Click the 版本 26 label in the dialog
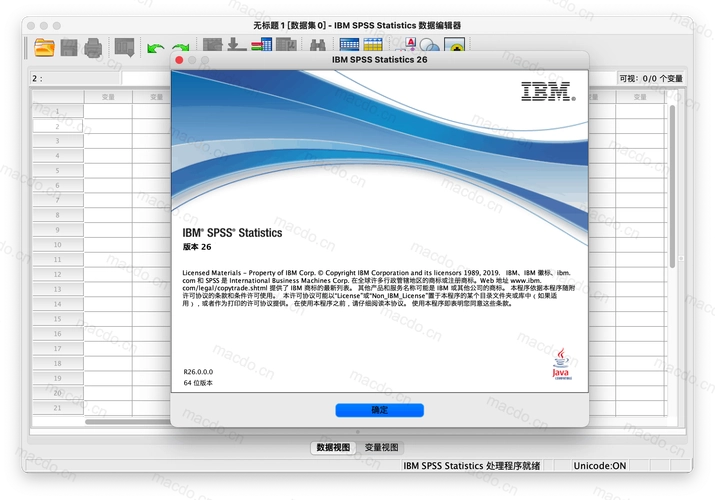Image resolution: width=715 pixels, height=500 pixels. (x=197, y=247)
